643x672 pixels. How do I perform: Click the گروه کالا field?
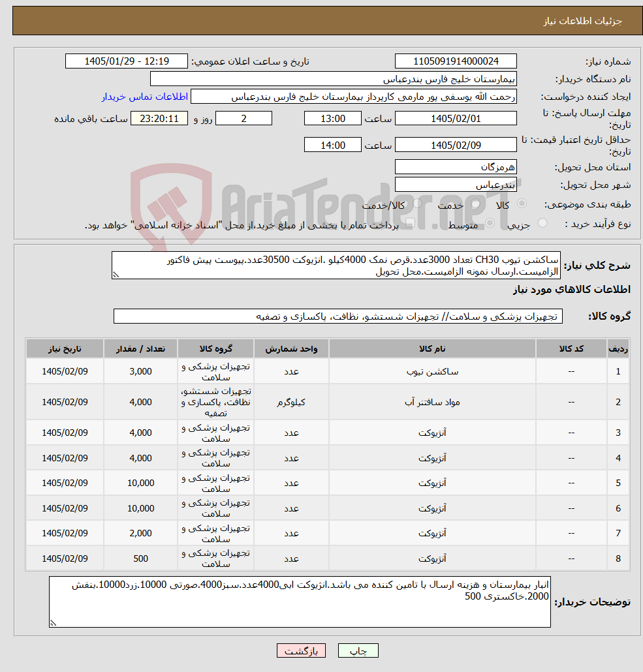(x=338, y=316)
